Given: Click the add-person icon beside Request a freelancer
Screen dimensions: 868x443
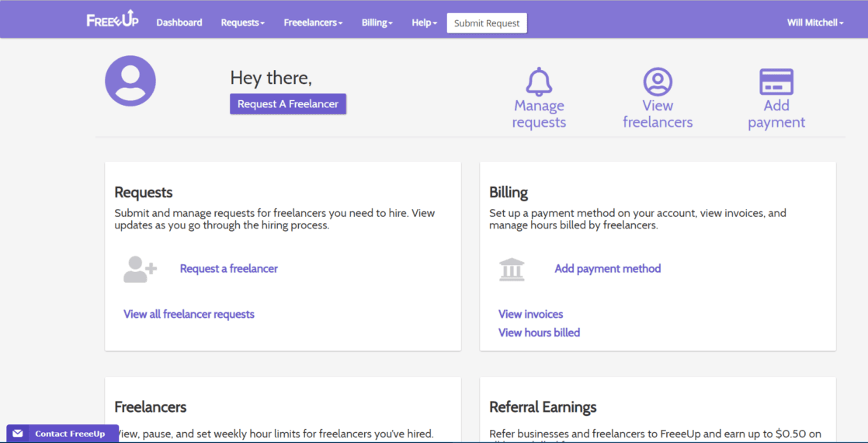Looking at the screenshot, I should point(140,270).
